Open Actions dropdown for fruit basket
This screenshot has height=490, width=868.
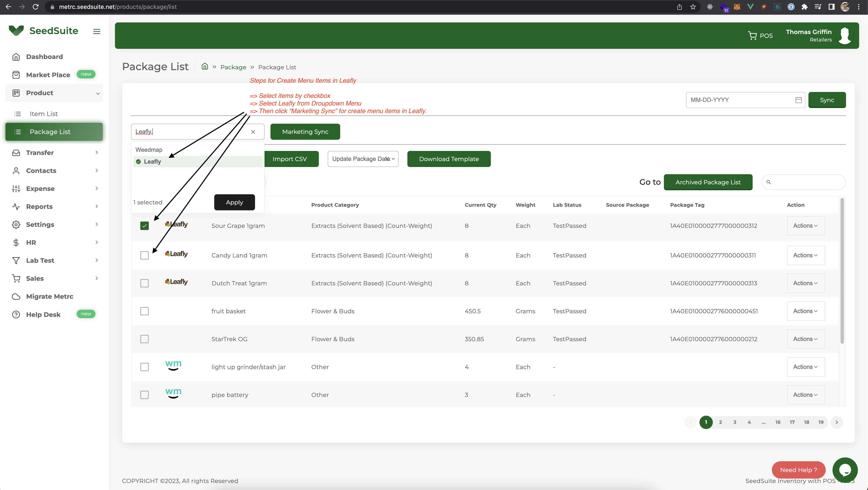click(x=806, y=311)
